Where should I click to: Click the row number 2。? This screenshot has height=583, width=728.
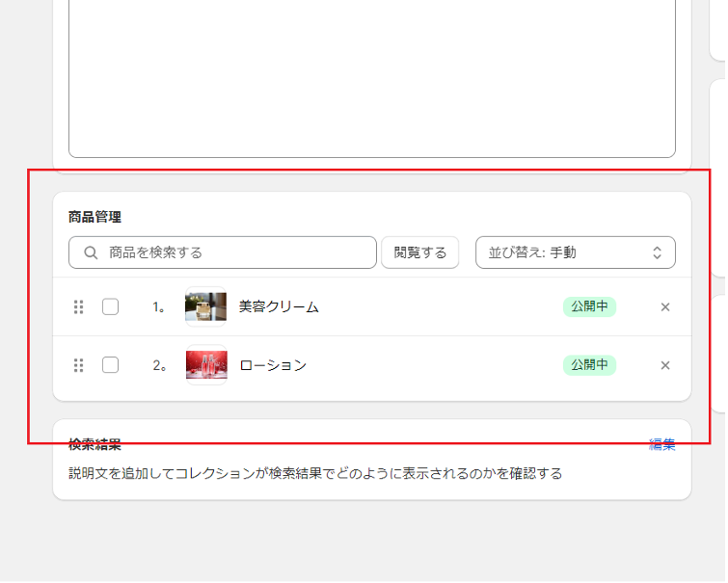click(x=159, y=366)
